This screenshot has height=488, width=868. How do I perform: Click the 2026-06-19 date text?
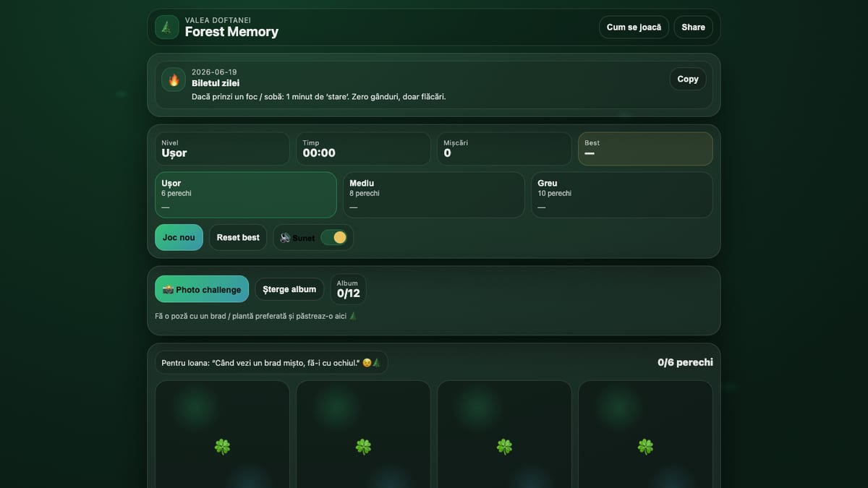coord(214,72)
